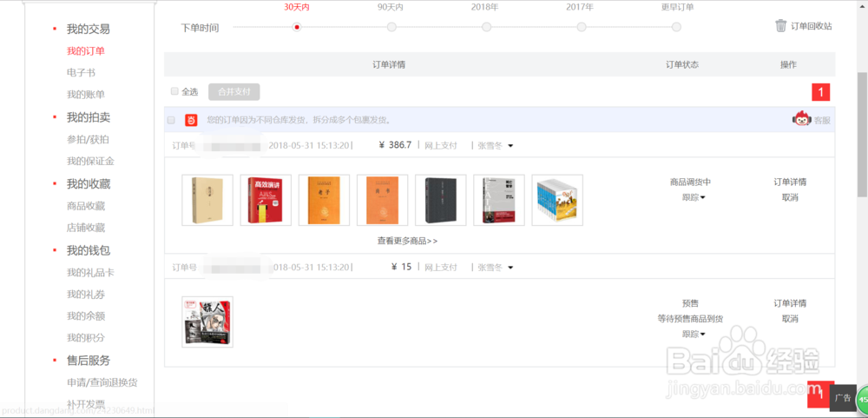The height and width of the screenshot is (418, 868).
Task: Select the 2018年 time filter point
Action: (487, 27)
